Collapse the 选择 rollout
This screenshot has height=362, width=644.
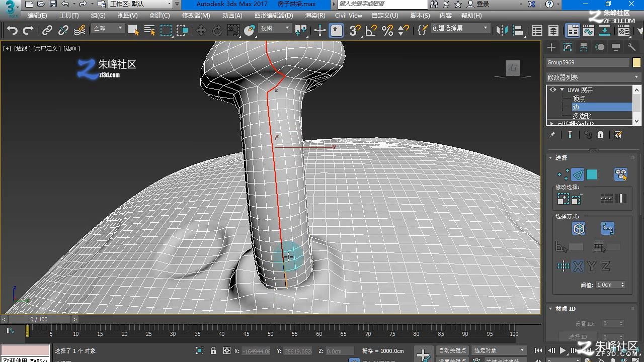tap(550, 158)
